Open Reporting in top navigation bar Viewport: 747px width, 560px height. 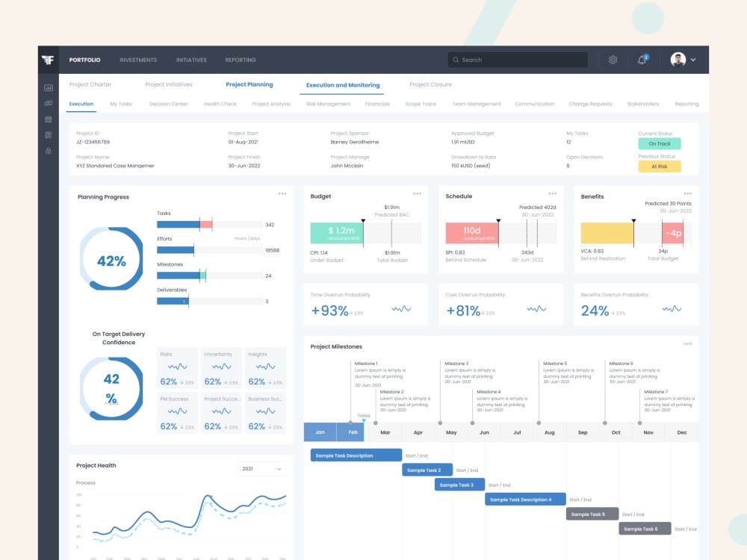(x=241, y=60)
